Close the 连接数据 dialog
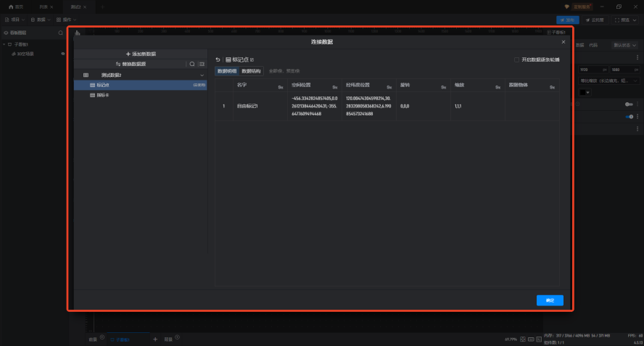This screenshot has height=346, width=644. pyautogui.click(x=563, y=42)
